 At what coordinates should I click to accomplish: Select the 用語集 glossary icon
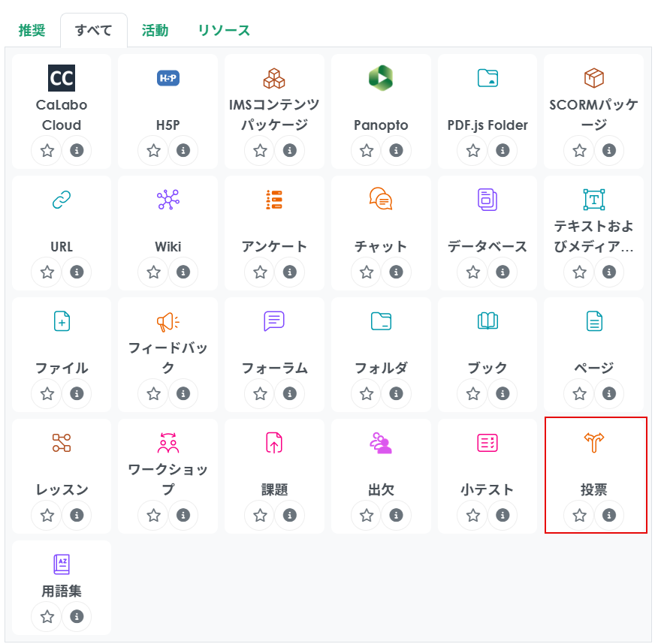pyautogui.click(x=62, y=564)
